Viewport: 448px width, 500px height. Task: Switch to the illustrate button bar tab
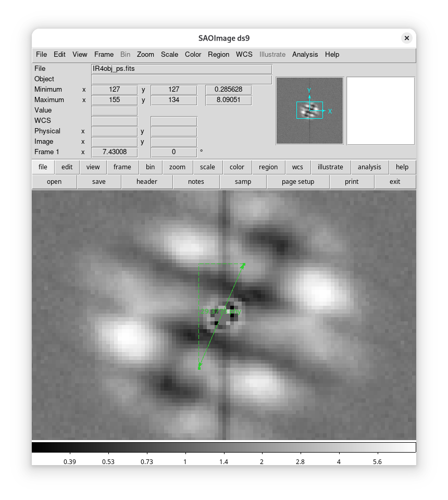pyautogui.click(x=330, y=167)
